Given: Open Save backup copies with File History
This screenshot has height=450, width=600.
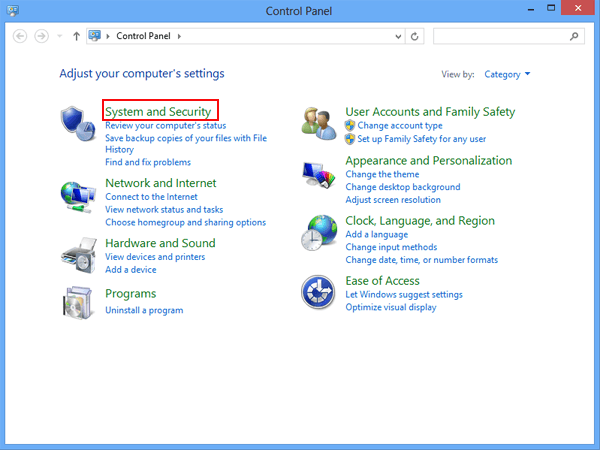Looking at the screenshot, I should (x=186, y=143).
